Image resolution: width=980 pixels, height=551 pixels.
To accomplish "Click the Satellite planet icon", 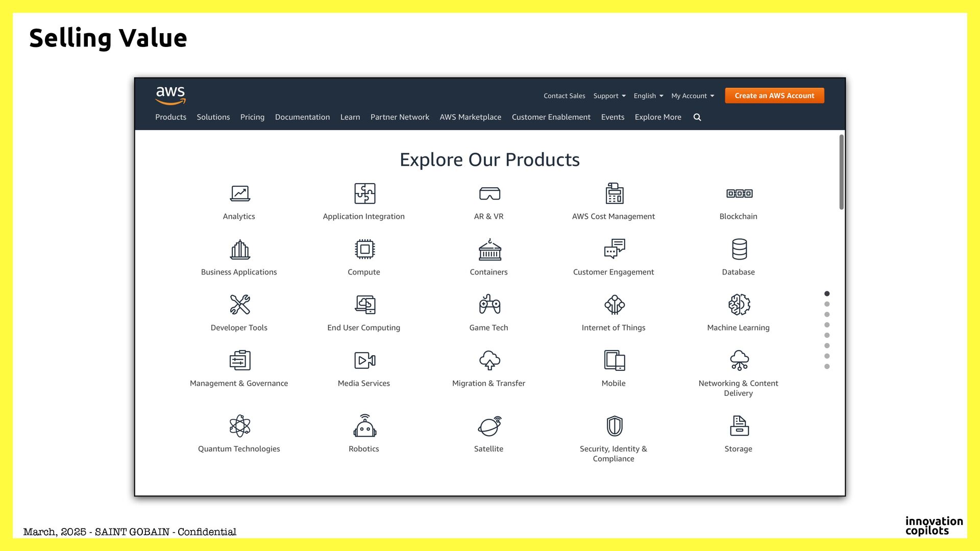I will pyautogui.click(x=489, y=426).
